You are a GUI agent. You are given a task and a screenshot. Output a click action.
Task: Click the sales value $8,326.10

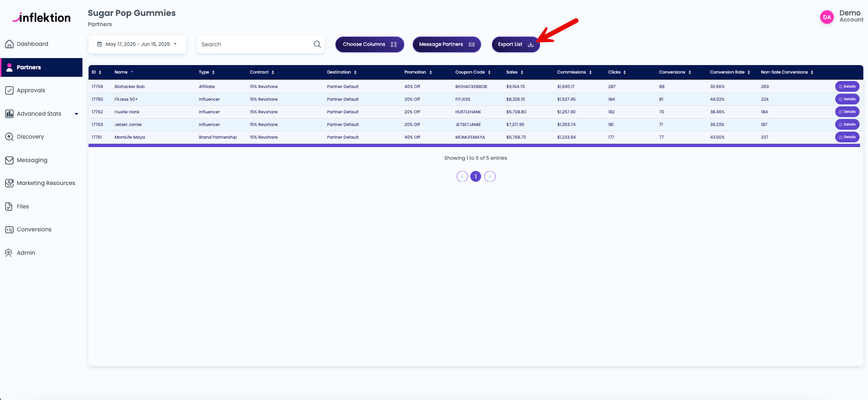[515, 99]
